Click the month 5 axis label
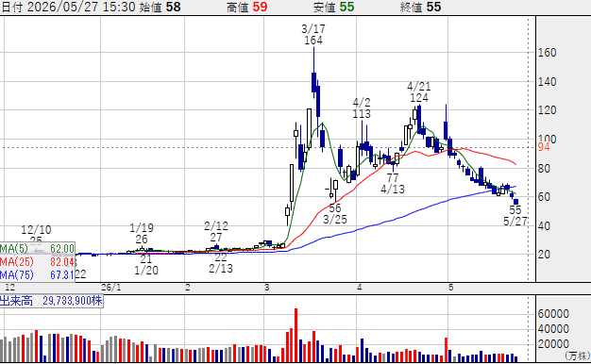The image size is (591, 364). 450,288
